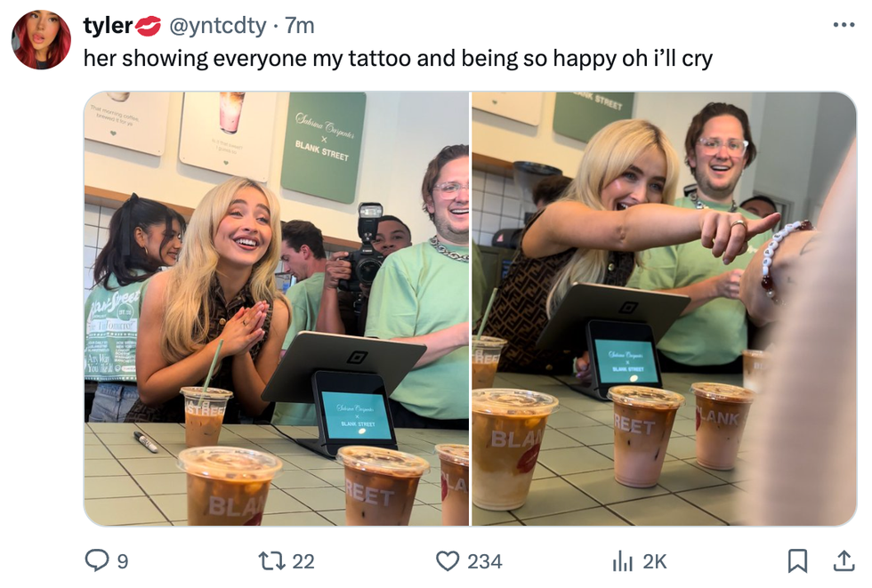
Task: Open view analytics bar chart icon
Action: 622,560
